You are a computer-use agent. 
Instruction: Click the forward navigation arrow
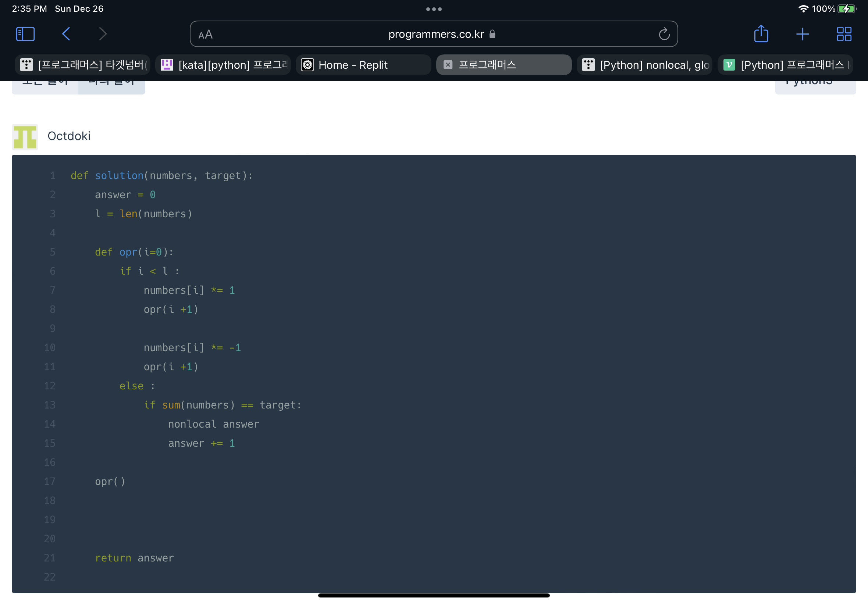tap(103, 34)
